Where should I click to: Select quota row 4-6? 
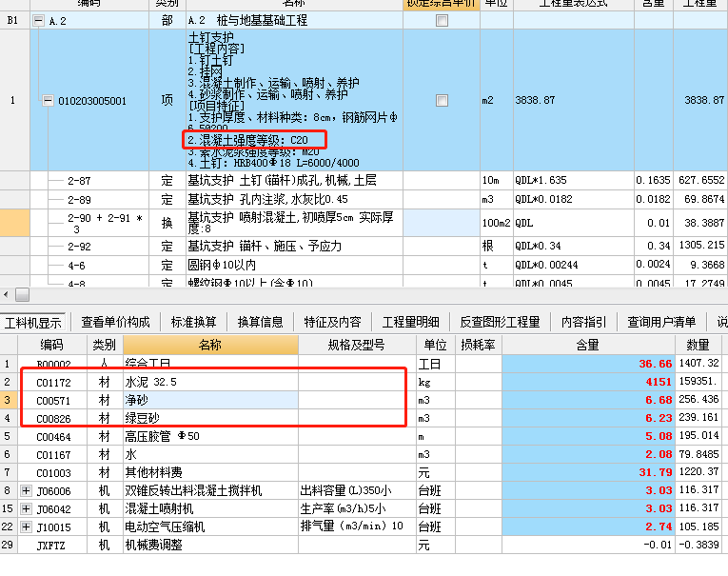77,266
